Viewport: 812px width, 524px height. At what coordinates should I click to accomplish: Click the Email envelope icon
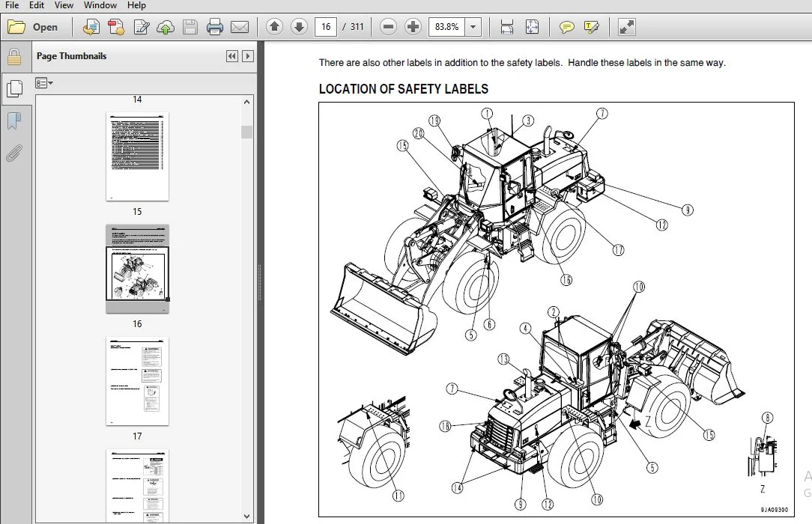(x=239, y=27)
